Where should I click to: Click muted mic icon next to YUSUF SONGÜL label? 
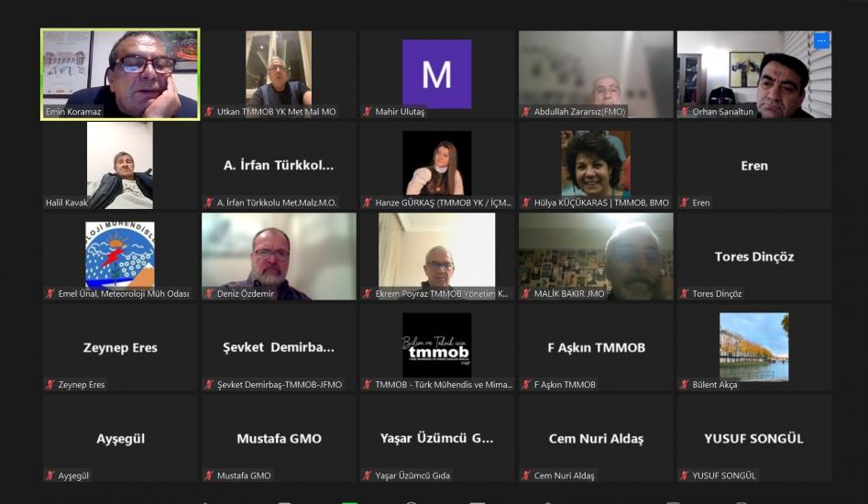[685, 476]
